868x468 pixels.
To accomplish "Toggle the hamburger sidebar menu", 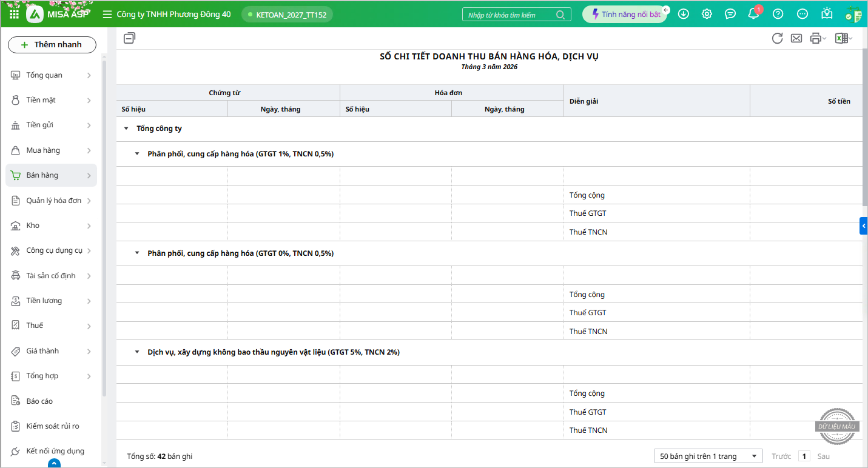I will point(107,14).
